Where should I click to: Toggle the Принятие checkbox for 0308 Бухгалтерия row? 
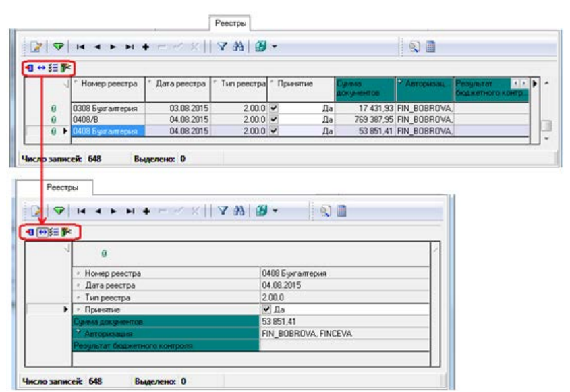(273, 108)
